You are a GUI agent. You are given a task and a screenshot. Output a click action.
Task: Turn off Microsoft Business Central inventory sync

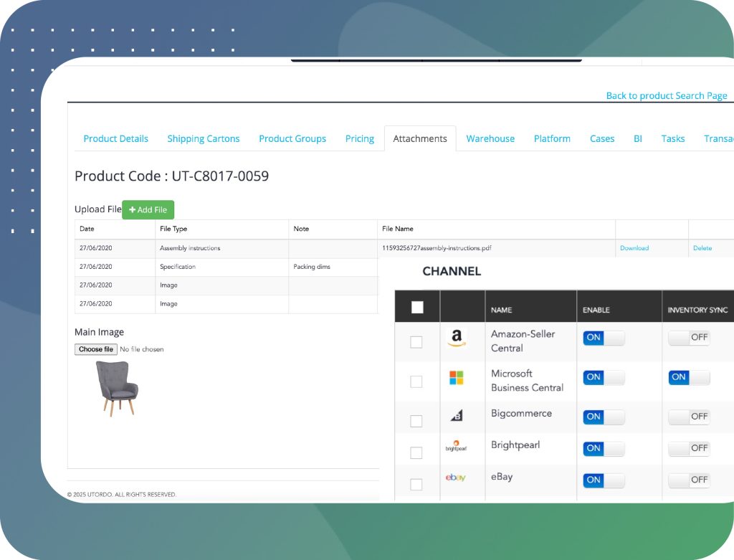(x=689, y=377)
